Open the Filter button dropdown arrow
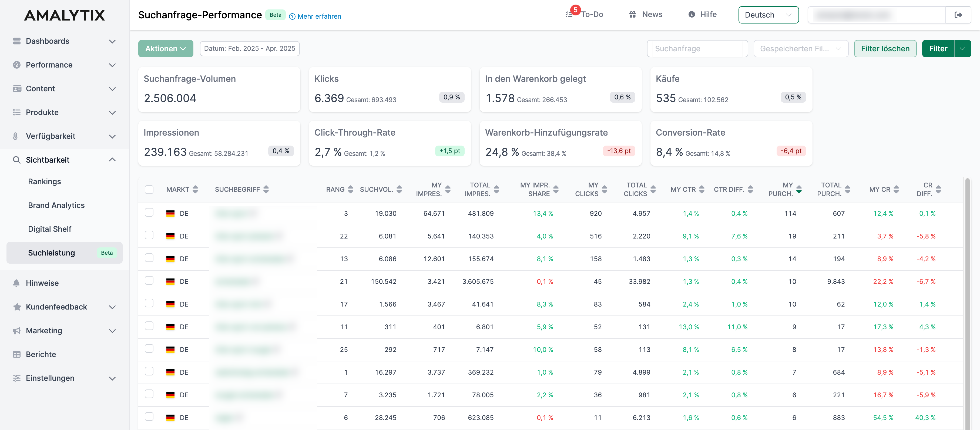980x430 pixels. [962, 49]
